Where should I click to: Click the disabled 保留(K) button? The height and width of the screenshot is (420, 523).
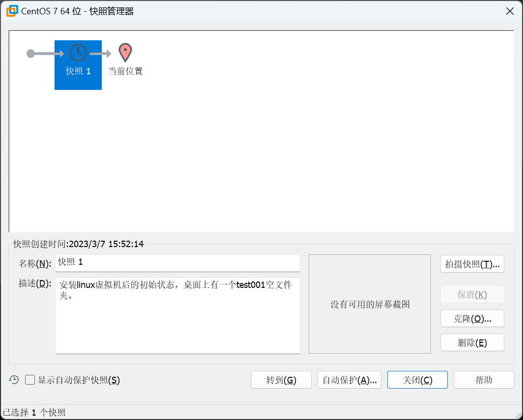click(472, 294)
